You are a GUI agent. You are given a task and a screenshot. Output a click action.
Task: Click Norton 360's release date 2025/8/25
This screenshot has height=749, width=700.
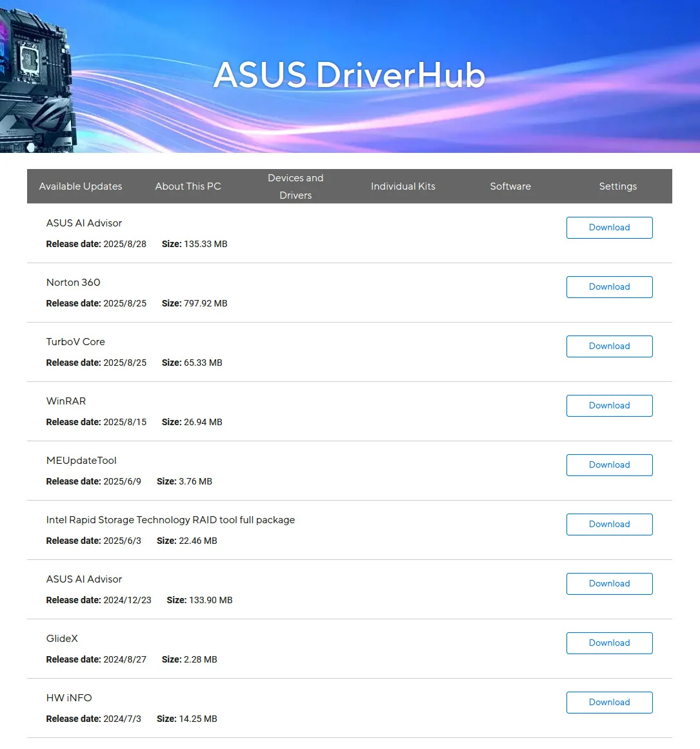pyautogui.click(x=125, y=303)
